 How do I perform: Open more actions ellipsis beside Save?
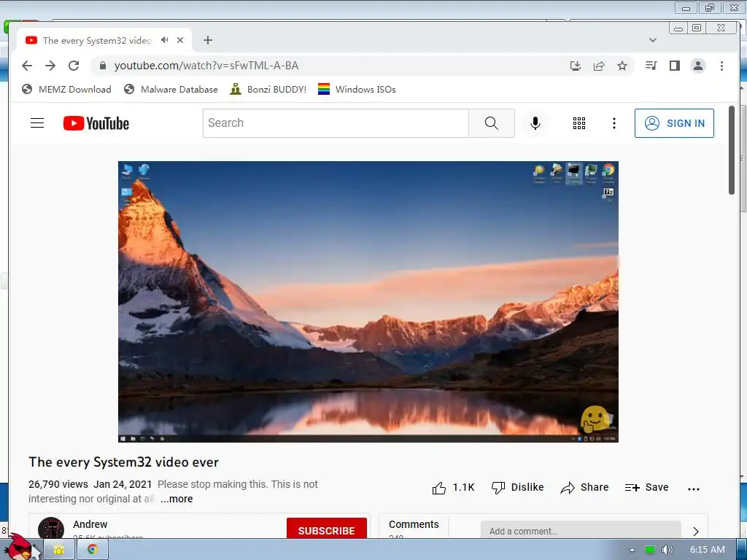694,489
